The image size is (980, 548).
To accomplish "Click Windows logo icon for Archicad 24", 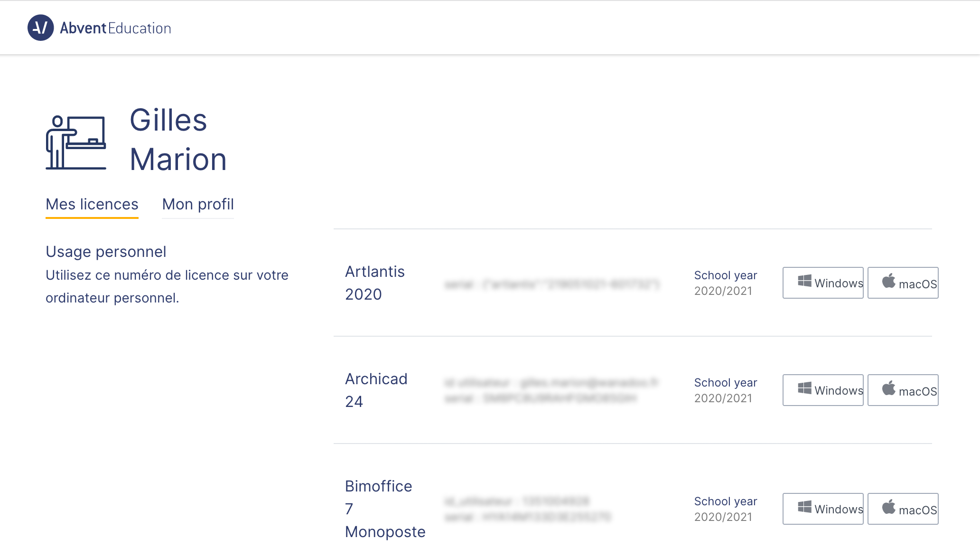I will 804,388.
